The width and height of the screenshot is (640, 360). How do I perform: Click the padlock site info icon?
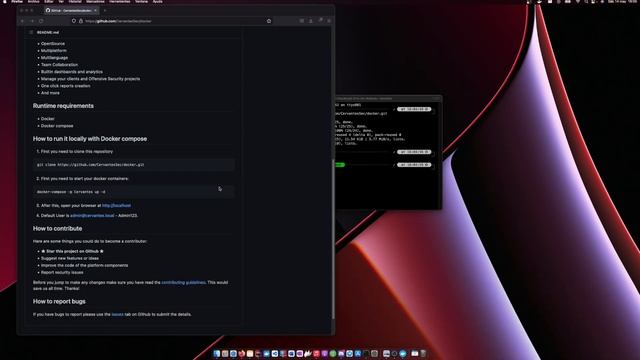click(x=80, y=21)
